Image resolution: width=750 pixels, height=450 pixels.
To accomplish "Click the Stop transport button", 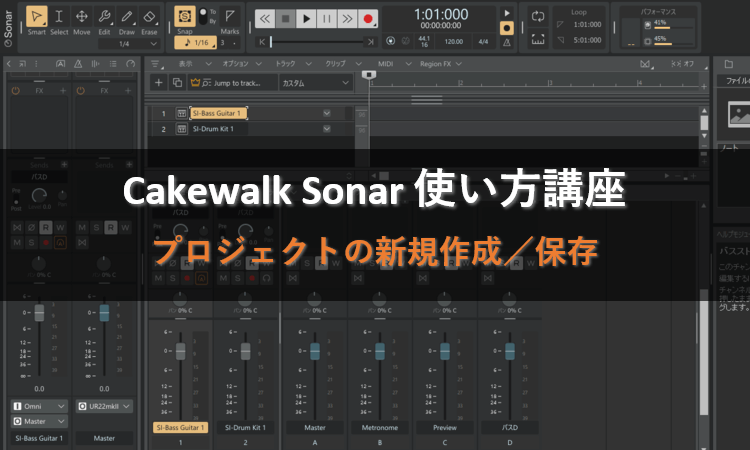I will click(285, 18).
